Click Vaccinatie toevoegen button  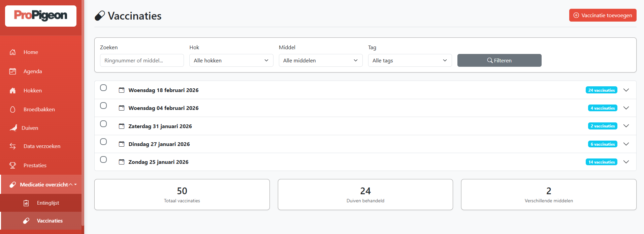[603, 15]
